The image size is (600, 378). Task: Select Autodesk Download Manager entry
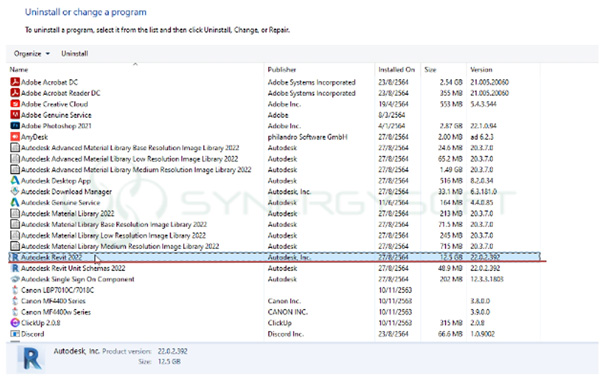click(66, 192)
